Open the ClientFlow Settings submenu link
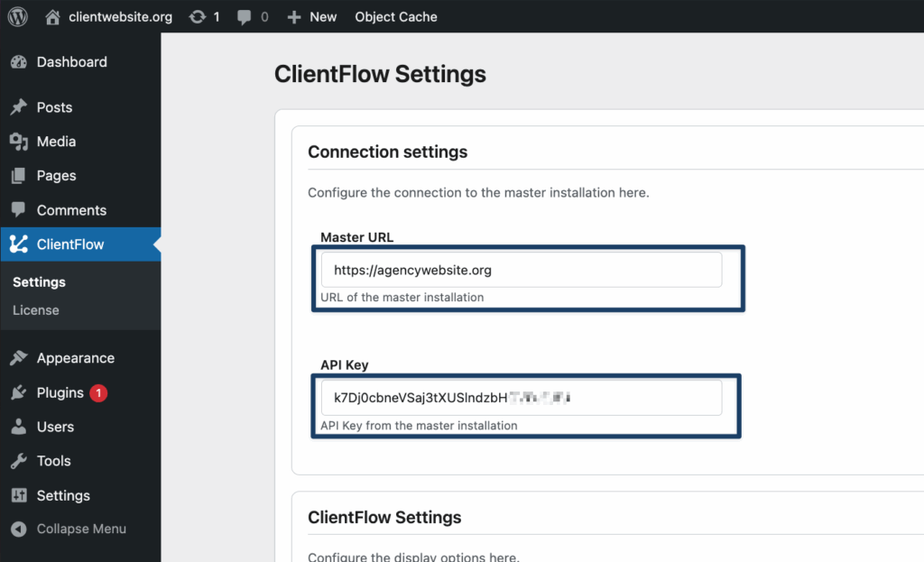This screenshot has width=924, height=562. 39,282
